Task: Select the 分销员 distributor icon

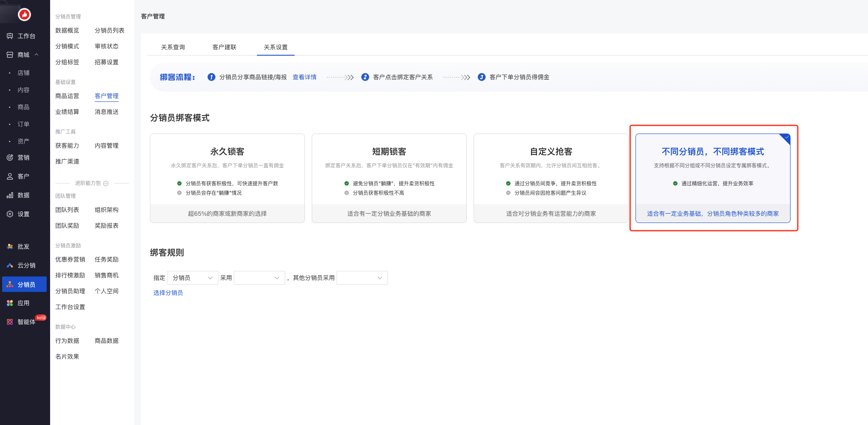Action: pyautogui.click(x=10, y=285)
